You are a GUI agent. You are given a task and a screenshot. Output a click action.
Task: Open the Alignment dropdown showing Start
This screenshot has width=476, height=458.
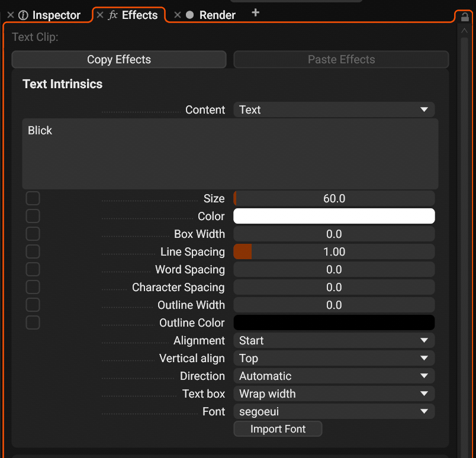[x=334, y=340]
